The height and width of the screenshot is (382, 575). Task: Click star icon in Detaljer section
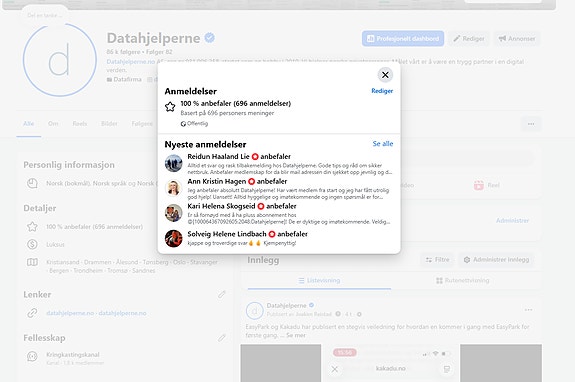pyautogui.click(x=32, y=227)
